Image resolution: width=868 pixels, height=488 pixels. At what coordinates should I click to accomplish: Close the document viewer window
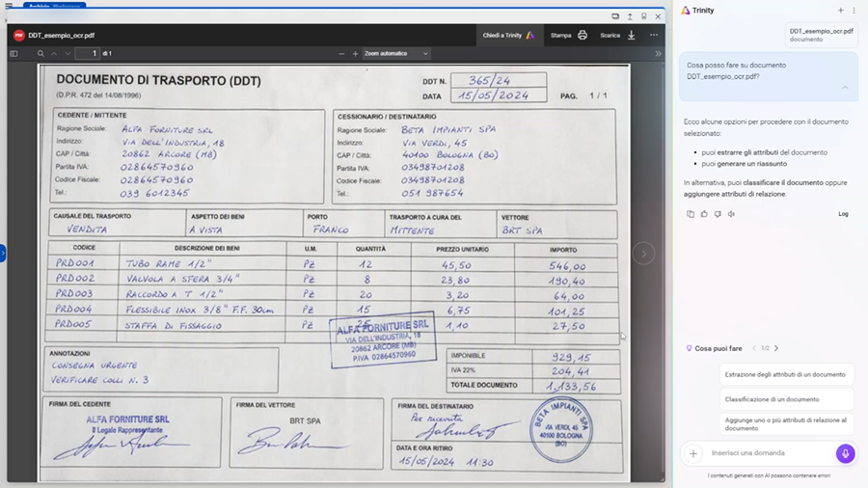[x=658, y=16]
